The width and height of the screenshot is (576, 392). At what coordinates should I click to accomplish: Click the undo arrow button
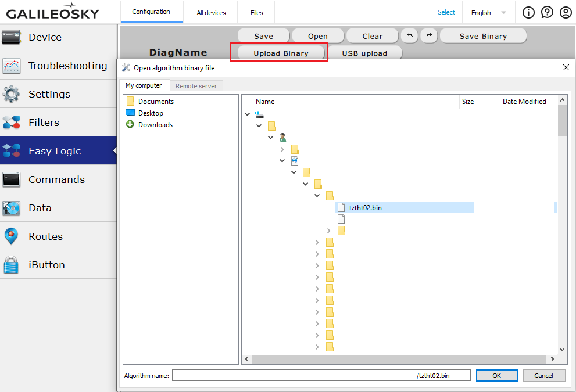409,36
